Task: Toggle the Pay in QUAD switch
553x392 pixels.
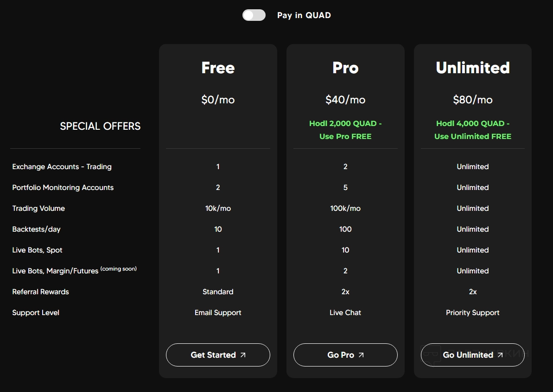Action: tap(254, 15)
